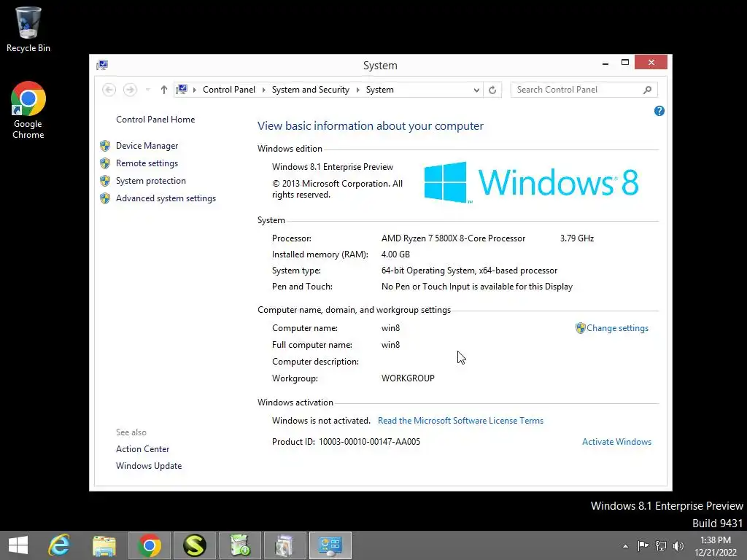Screen dimensions: 747x560
Task: Click the Control Panel breadcrumb
Action: [x=228, y=90]
